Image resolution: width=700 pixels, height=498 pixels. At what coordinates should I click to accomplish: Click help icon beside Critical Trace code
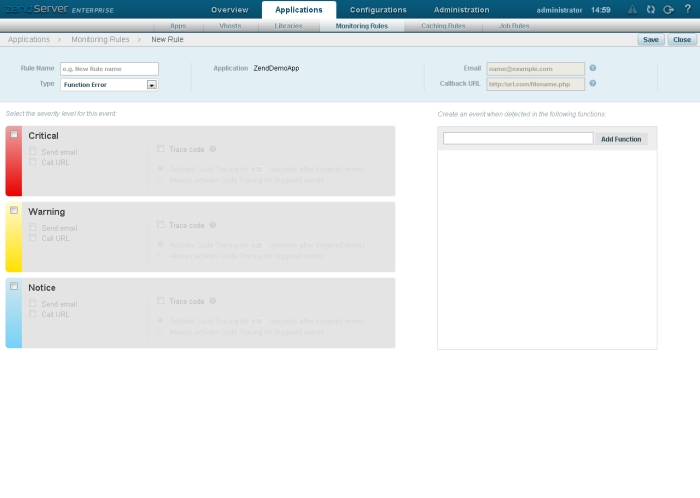(x=213, y=149)
